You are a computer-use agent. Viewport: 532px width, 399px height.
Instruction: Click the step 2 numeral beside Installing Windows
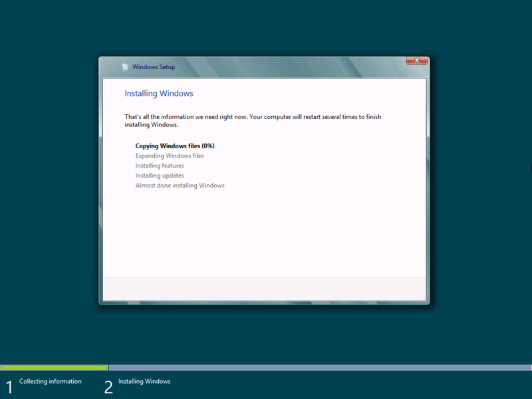pyautogui.click(x=108, y=385)
